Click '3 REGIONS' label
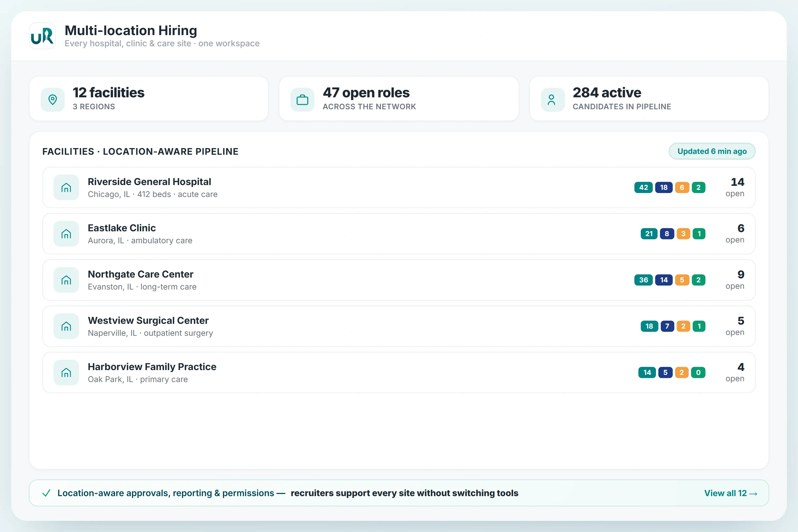The width and height of the screenshot is (798, 532). tap(94, 107)
